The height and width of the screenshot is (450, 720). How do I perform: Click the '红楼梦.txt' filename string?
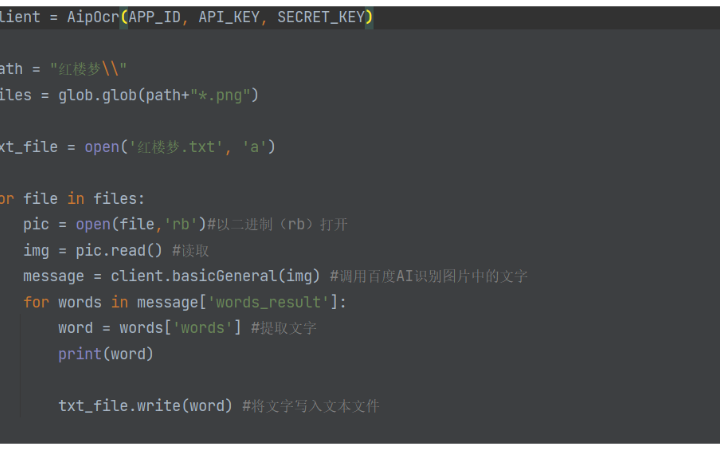click(176, 147)
